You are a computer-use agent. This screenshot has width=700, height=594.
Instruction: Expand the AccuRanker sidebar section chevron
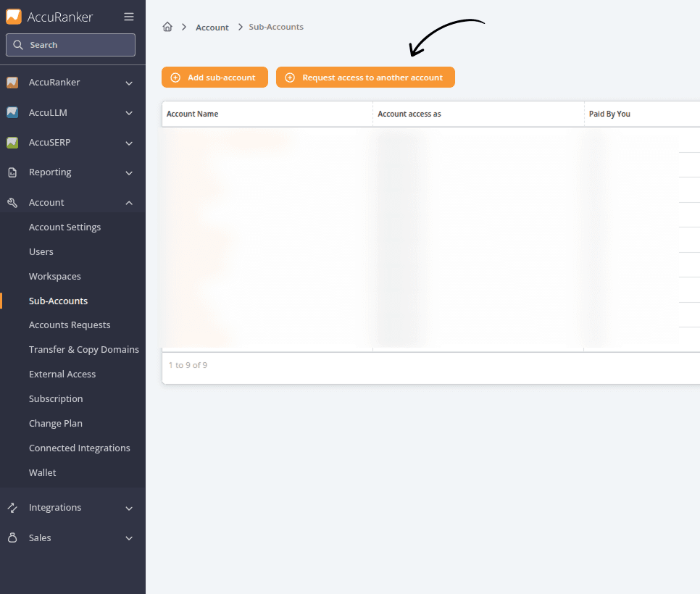tap(129, 83)
